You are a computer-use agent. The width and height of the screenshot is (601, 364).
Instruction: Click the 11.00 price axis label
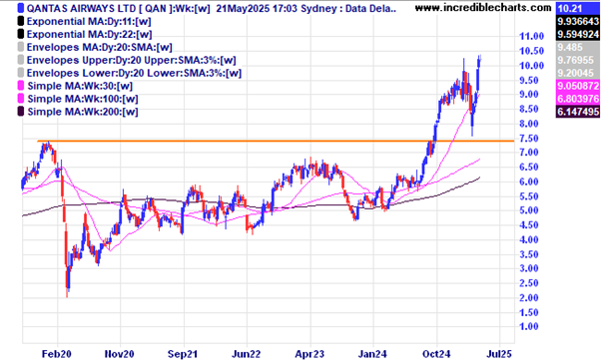532,36
